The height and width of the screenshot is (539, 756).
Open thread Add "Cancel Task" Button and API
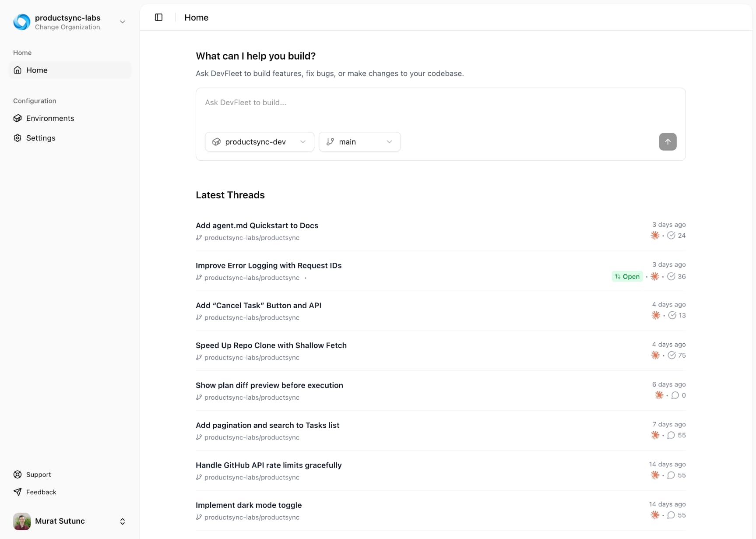pos(258,305)
